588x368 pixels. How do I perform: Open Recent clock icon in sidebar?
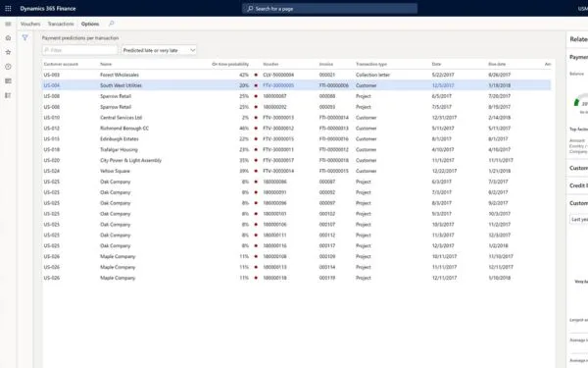point(8,67)
